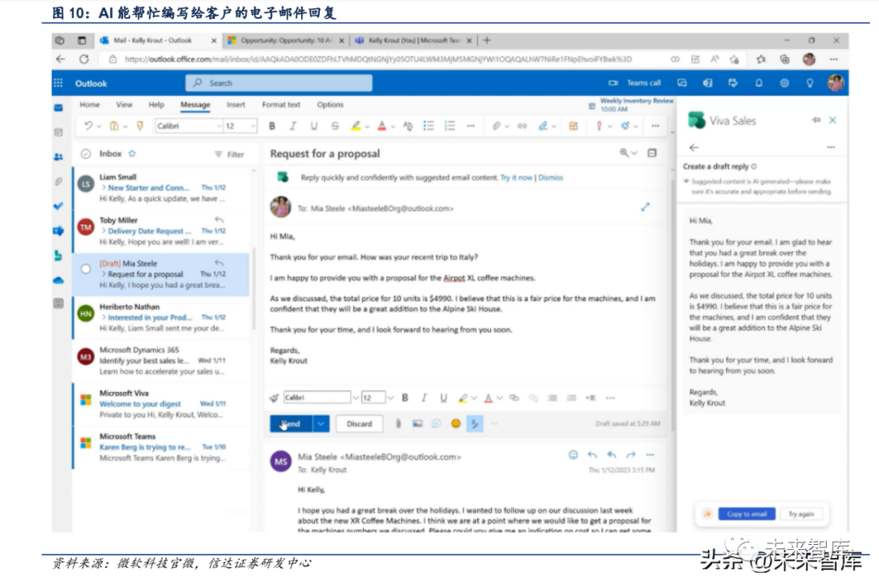Forward Mia Steele's original message
The width and height of the screenshot is (879, 588).
pos(631,455)
